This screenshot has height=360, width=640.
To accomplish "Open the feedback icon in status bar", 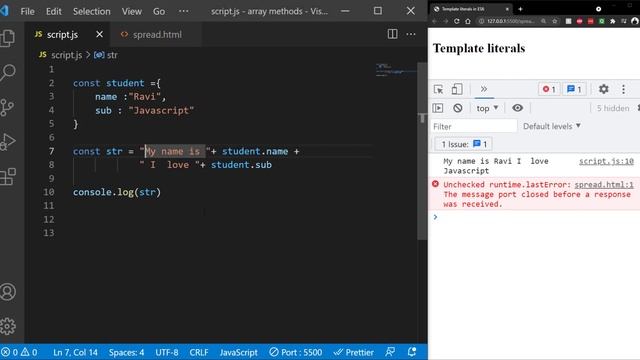I will pos(390,351).
